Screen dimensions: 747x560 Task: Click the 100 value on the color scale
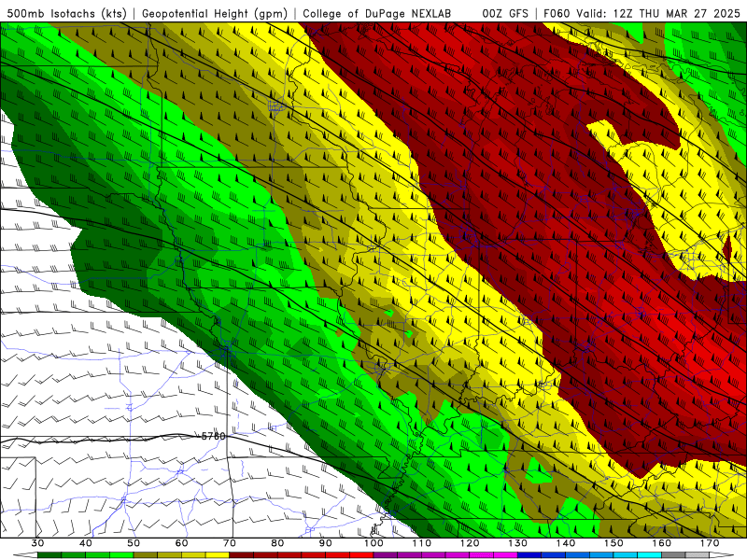tap(374, 543)
